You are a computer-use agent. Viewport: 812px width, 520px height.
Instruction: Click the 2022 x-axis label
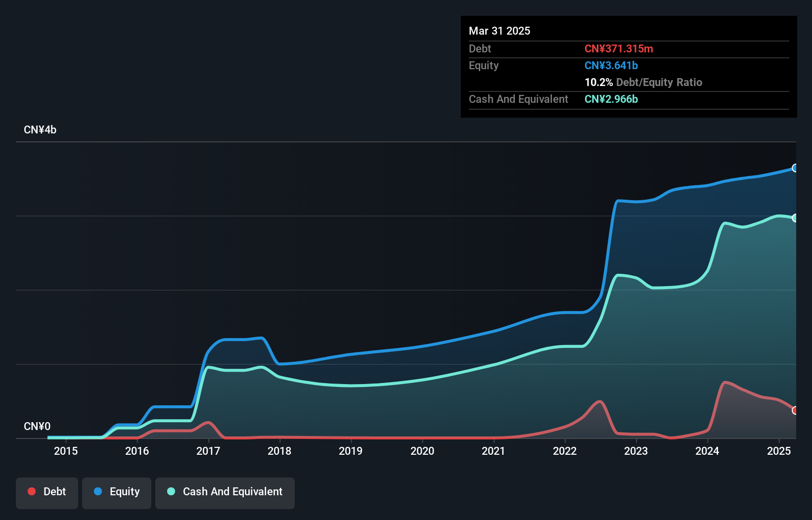click(565, 451)
